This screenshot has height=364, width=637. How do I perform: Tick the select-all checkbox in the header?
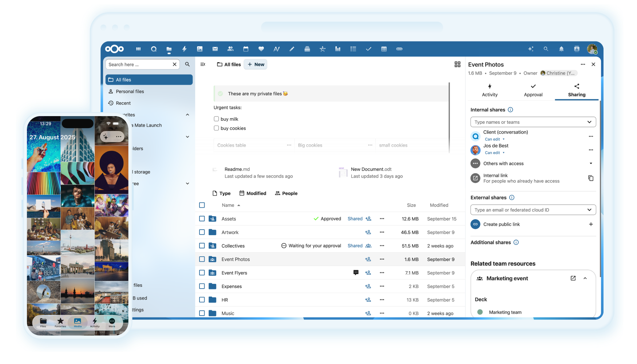[x=202, y=205]
